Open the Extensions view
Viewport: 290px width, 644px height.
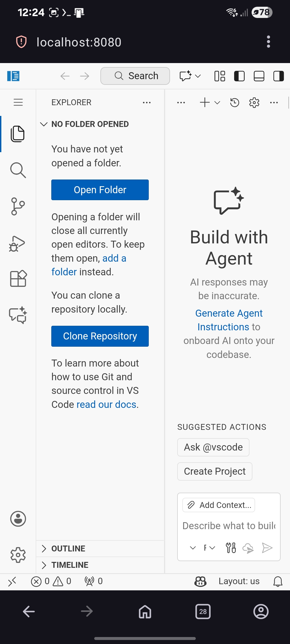coord(18,279)
